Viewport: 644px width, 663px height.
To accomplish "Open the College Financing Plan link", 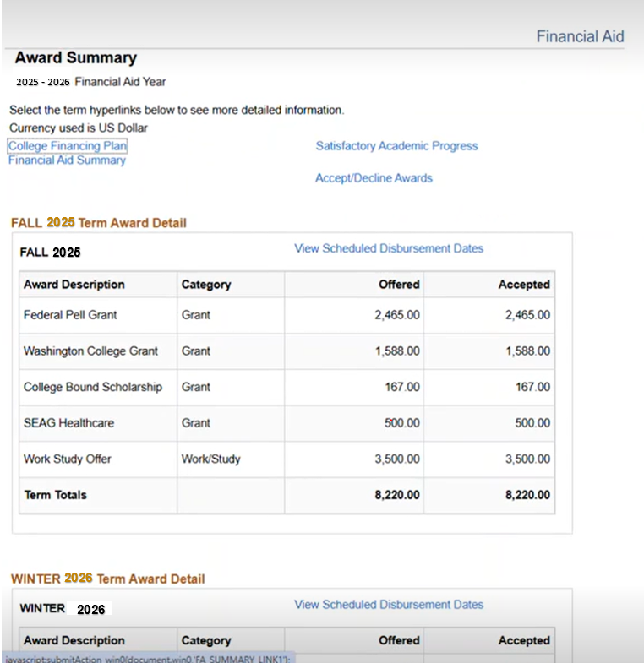I will coord(68,146).
